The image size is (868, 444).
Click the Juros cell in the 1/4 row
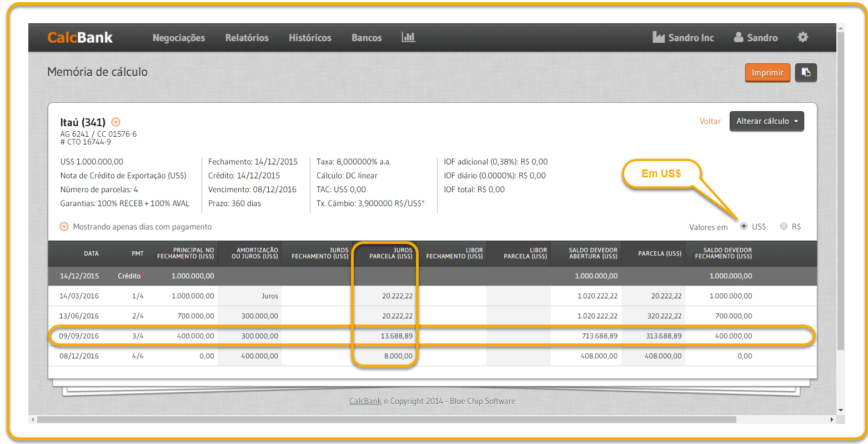(270, 296)
